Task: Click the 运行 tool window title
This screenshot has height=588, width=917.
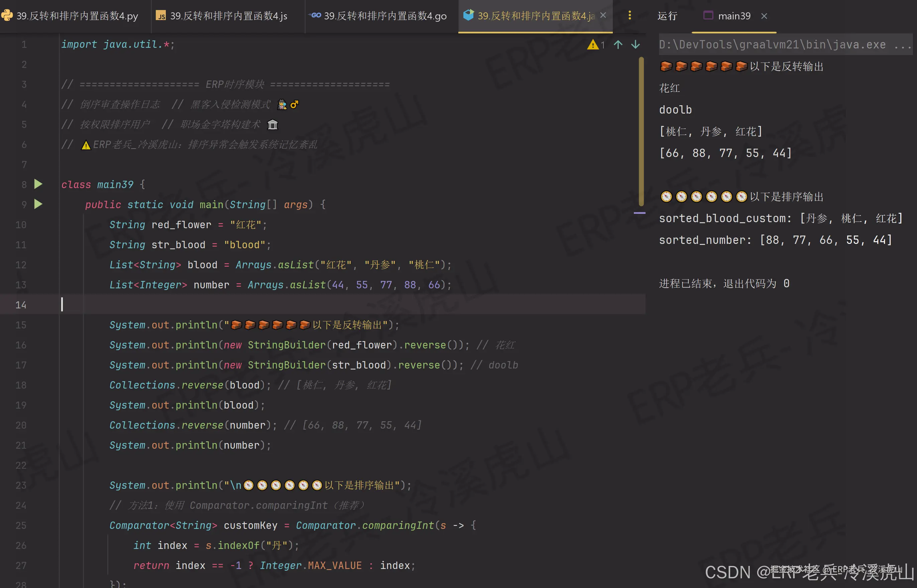Action: [x=667, y=16]
